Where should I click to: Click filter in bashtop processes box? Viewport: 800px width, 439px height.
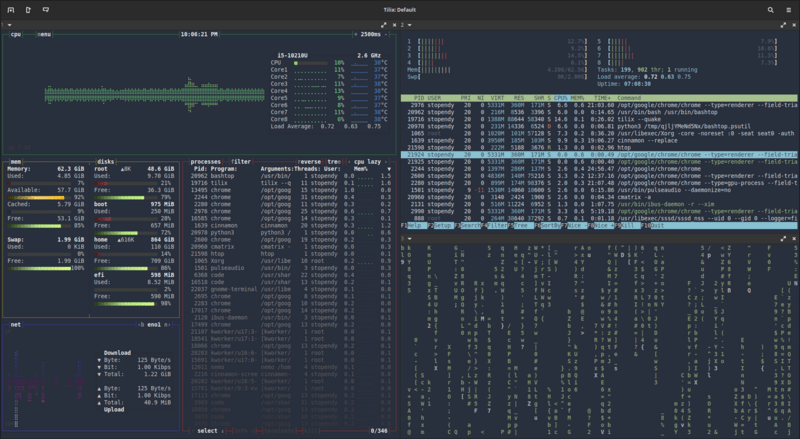point(241,160)
